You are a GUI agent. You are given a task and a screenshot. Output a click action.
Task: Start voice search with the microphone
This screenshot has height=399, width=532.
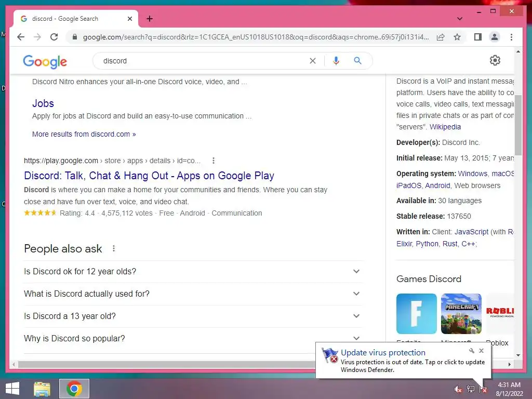pos(336,61)
